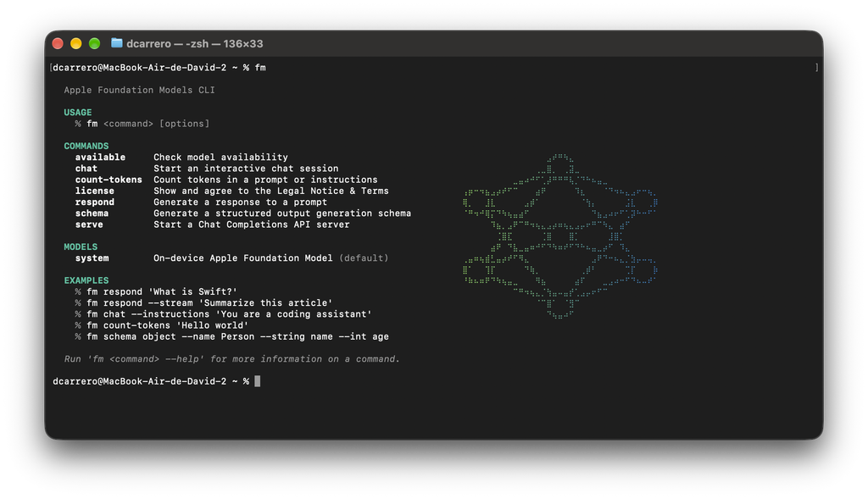Click the 'MODELS' section heading
Screen dimensions: 868x499
[81, 247]
